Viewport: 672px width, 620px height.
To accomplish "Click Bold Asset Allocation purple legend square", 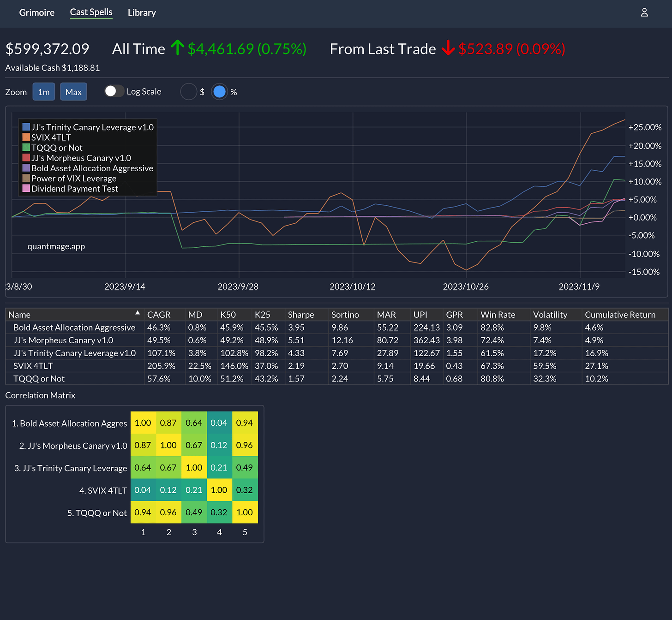I will click(x=26, y=168).
